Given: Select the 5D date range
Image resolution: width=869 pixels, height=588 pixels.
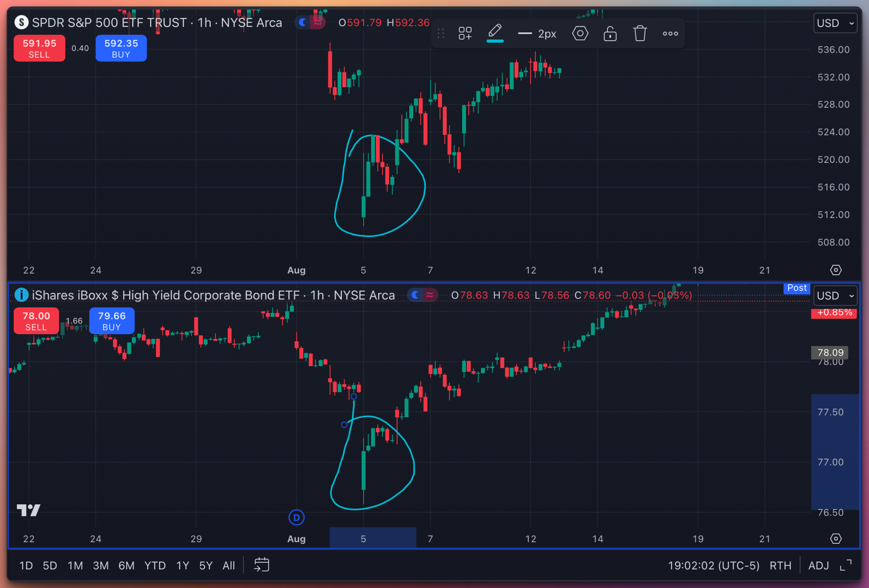Looking at the screenshot, I should click(x=50, y=566).
